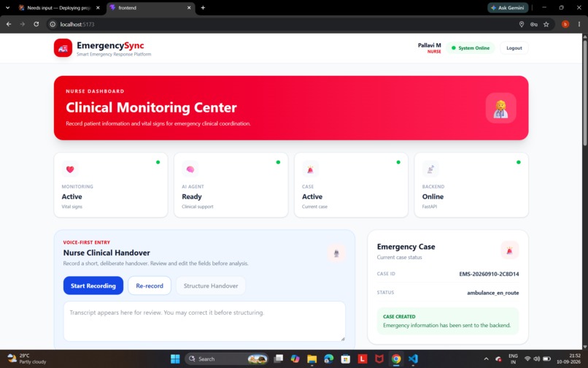
Task: Click the nurse avatar icon in red banner
Action: tap(500, 108)
